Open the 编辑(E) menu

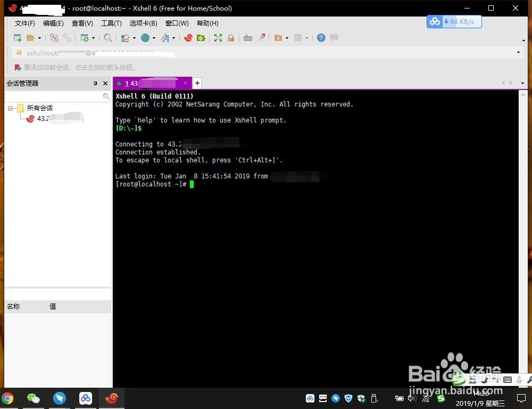pos(53,23)
